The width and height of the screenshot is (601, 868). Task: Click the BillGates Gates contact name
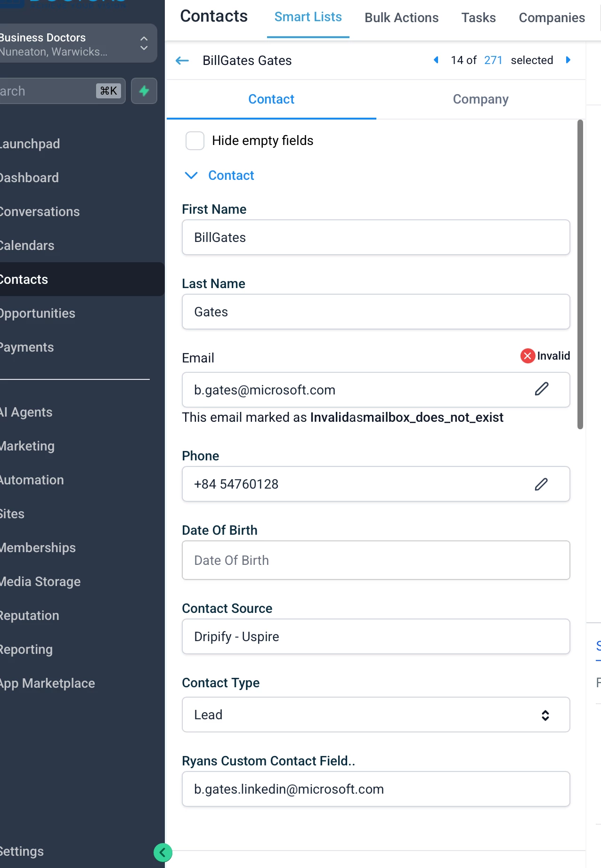point(247,61)
